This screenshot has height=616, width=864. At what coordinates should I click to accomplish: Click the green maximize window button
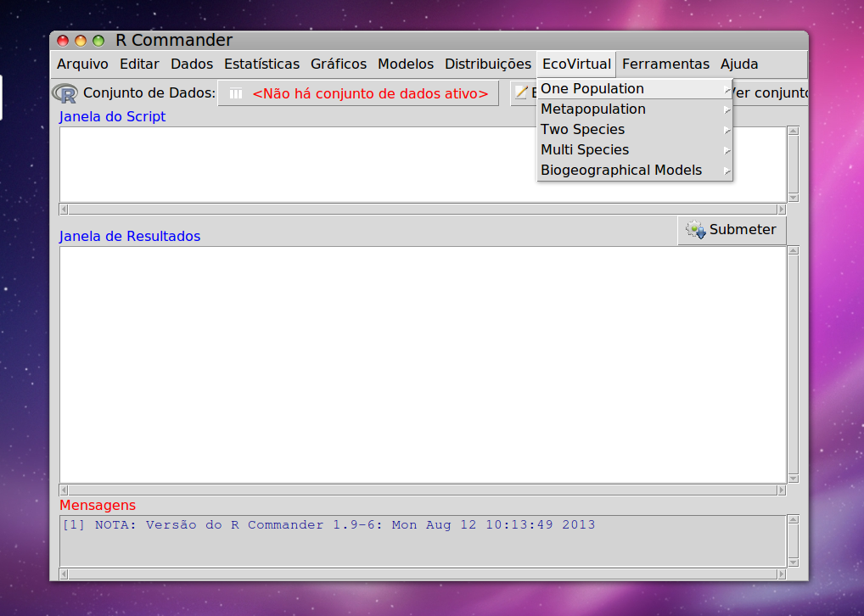(98, 41)
